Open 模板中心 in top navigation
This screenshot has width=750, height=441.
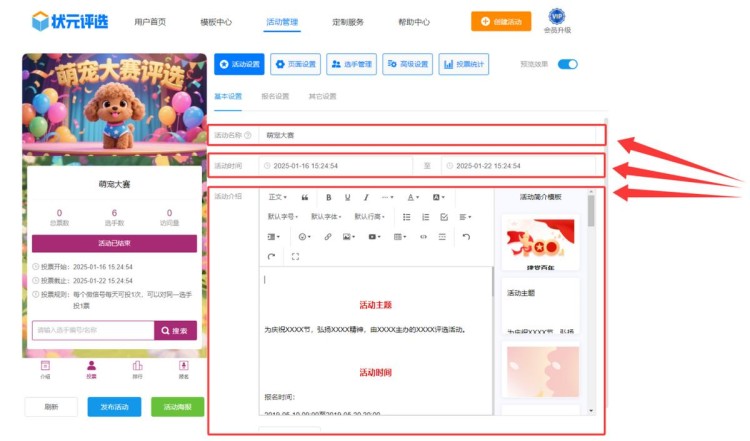pyautogui.click(x=216, y=21)
